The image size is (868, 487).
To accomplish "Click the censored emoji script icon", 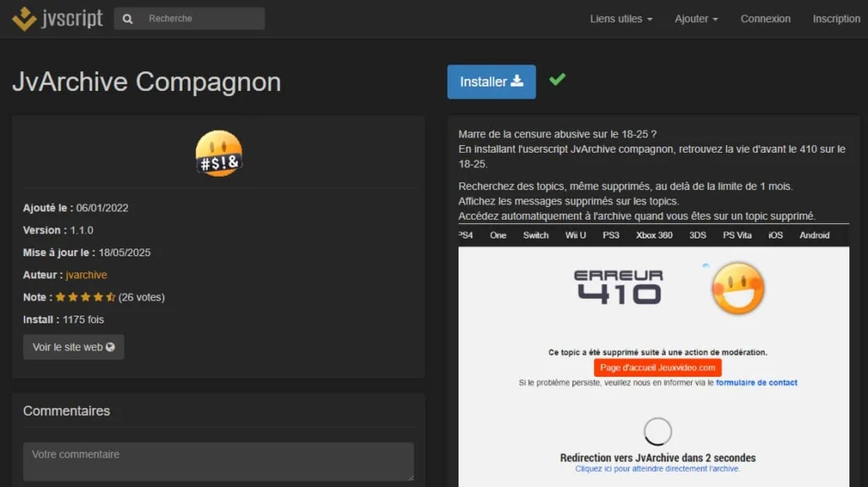I will click(x=219, y=154).
